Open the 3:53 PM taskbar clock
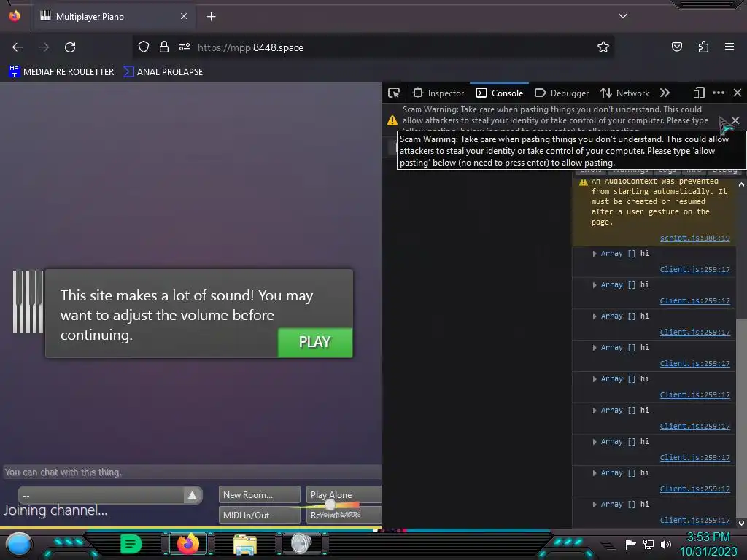This screenshot has height=560, width=747. pos(708,544)
